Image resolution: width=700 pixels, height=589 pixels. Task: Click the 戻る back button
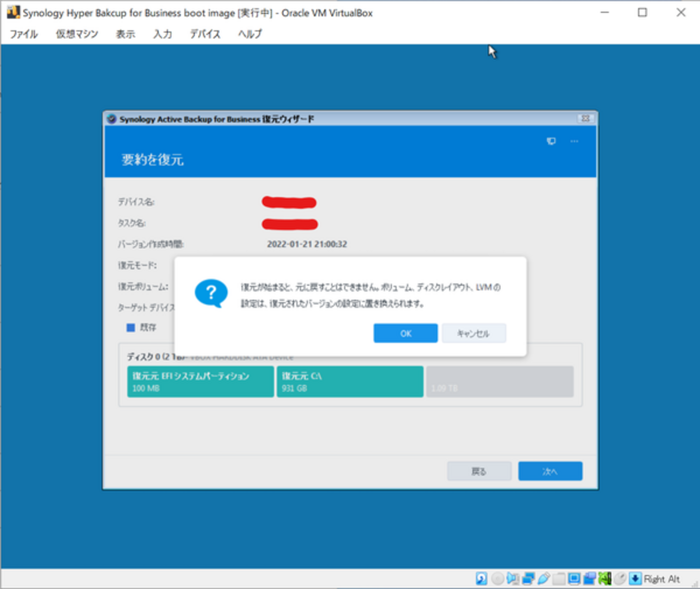pyautogui.click(x=479, y=471)
